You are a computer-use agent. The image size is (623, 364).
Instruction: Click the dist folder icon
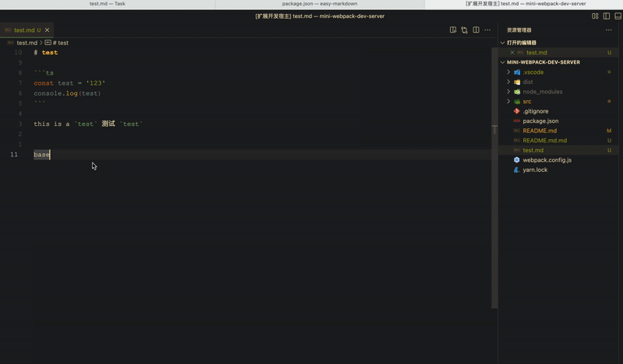click(x=517, y=82)
